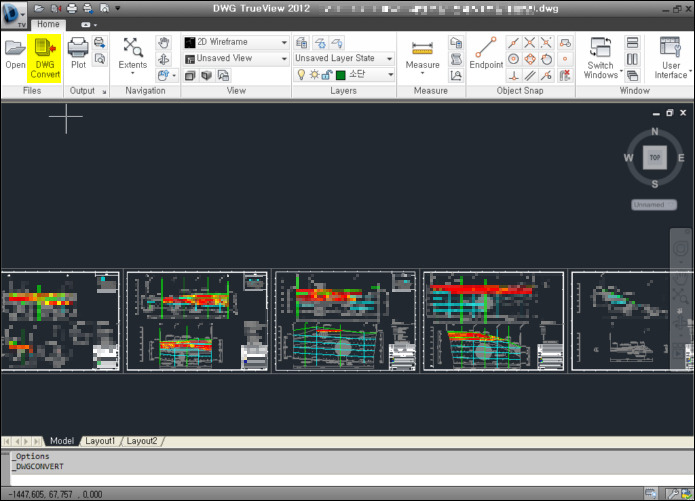Click the Plot printer icon in Quick Access toolbar

72,8
